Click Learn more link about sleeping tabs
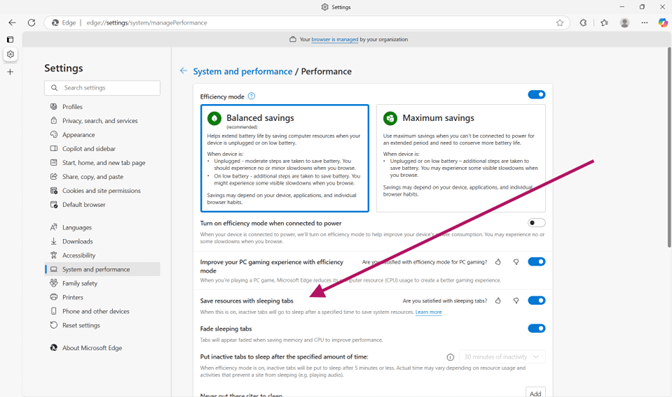The height and width of the screenshot is (397, 672). tap(429, 312)
